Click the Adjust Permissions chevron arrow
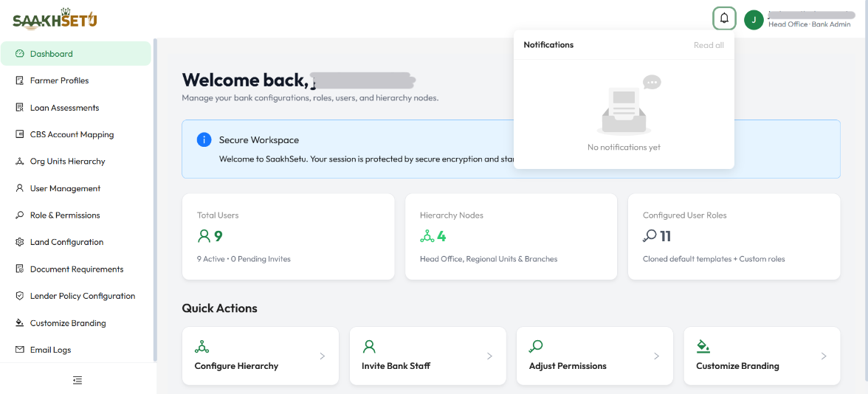Viewport: 868px width, 394px height. click(x=657, y=356)
